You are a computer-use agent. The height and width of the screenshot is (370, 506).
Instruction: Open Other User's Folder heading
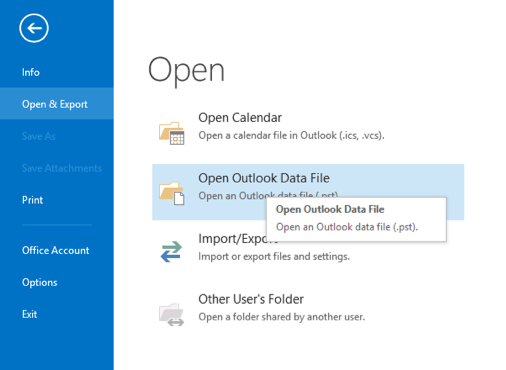point(251,299)
